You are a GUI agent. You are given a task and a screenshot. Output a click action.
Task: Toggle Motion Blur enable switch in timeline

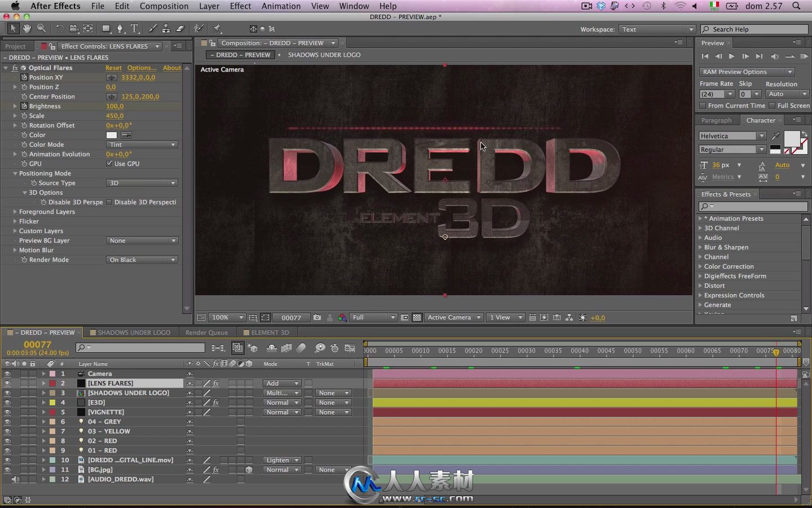click(301, 348)
